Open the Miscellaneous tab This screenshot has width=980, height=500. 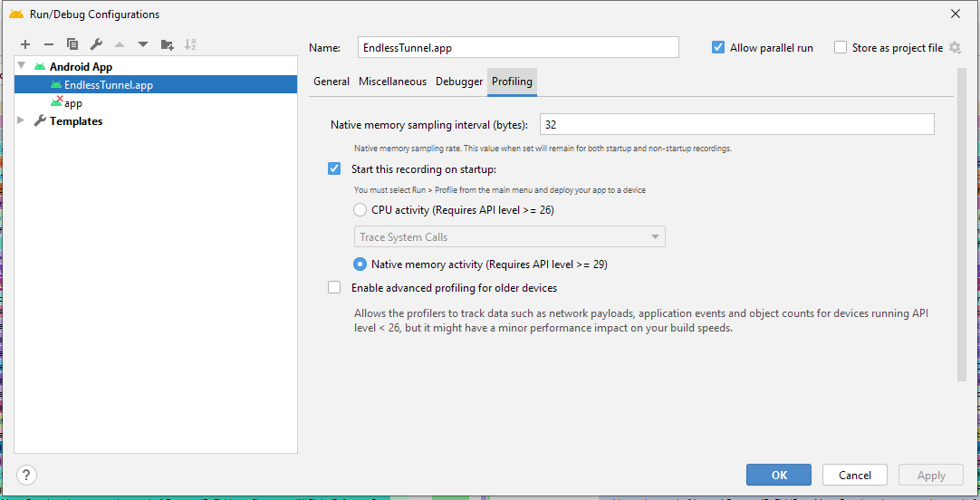[392, 82]
